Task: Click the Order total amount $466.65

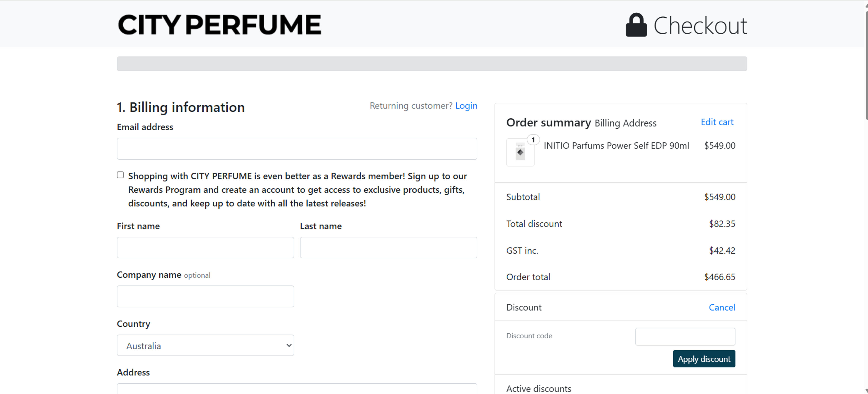Action: point(719,277)
